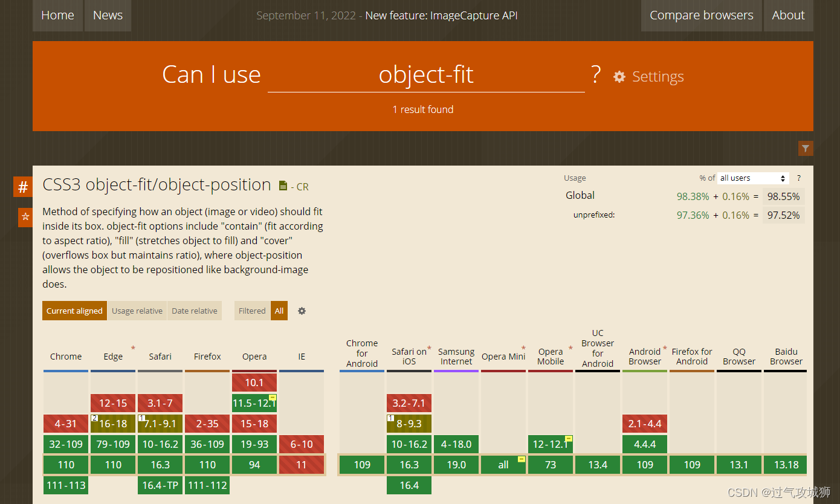The image size is (840, 504).
Task: Select Safari 3.1-7 version cell
Action: click(160, 403)
